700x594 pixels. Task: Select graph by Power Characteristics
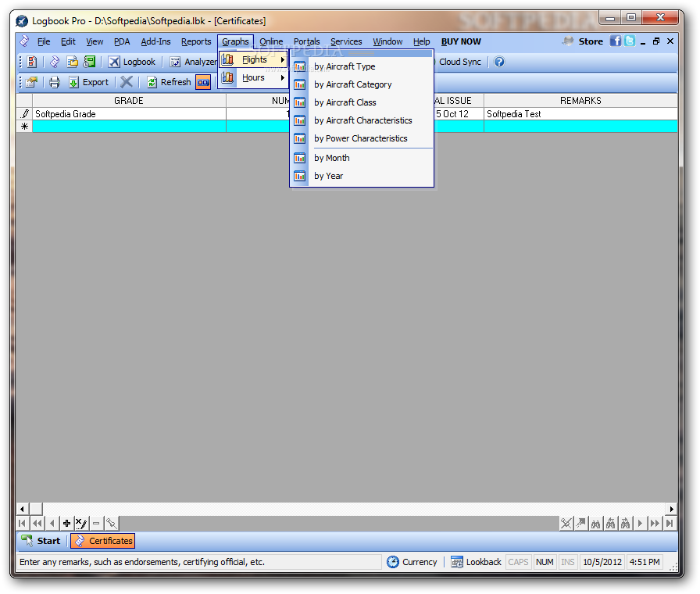(362, 138)
